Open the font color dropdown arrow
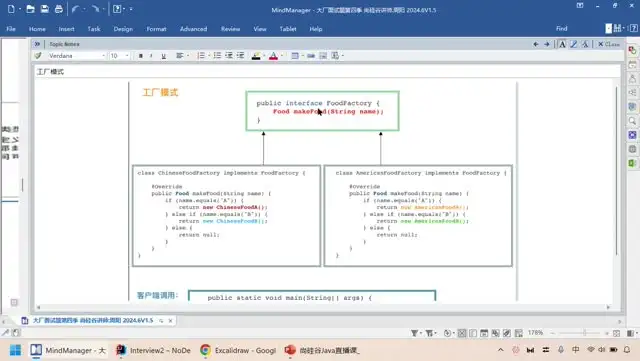 (x=282, y=56)
